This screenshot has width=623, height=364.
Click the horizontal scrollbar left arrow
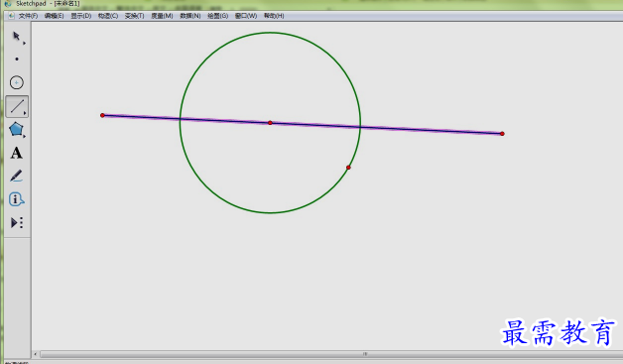36,354
